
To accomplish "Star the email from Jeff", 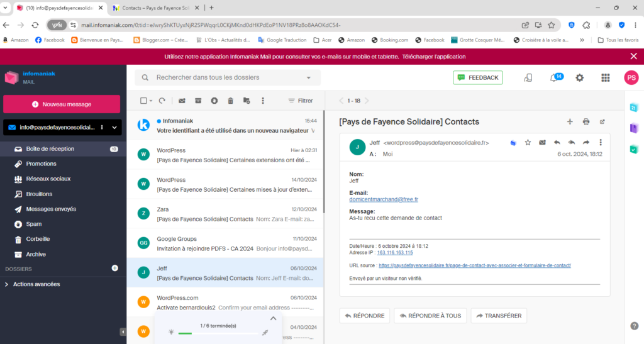I will coord(528,143).
